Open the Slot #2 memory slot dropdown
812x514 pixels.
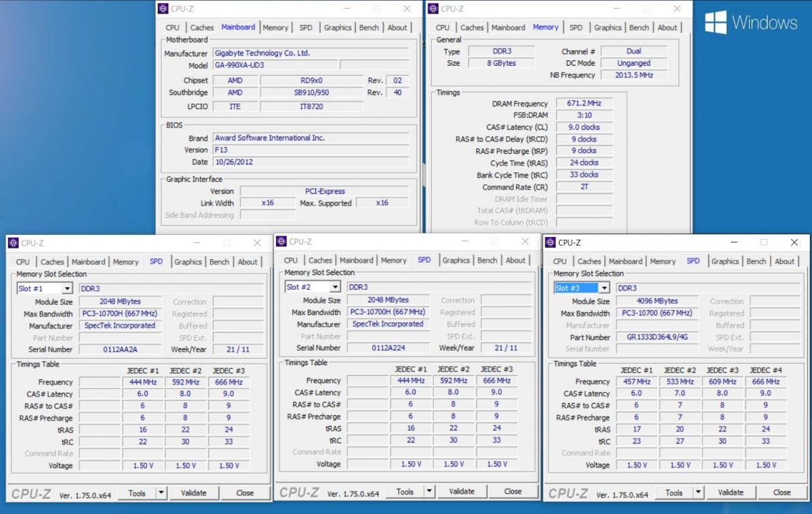click(x=335, y=288)
